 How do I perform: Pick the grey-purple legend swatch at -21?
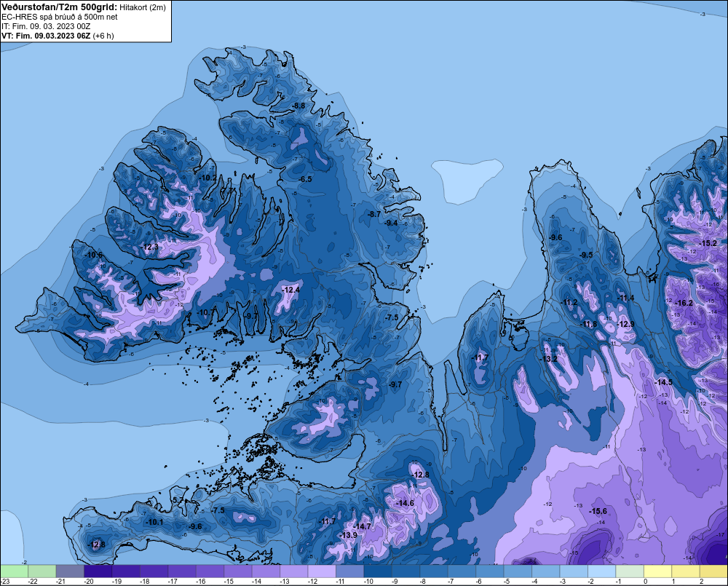pos(70,571)
